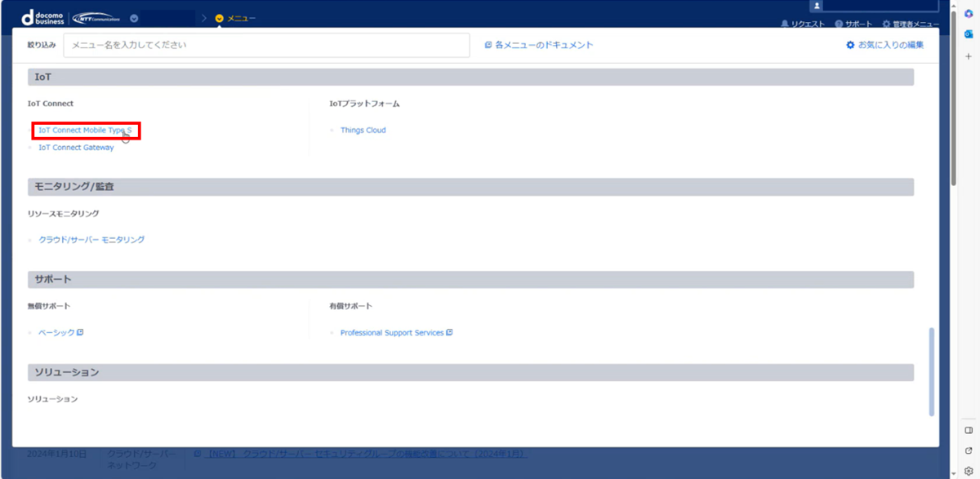Screen dimensions: 980x479
Task: Click the gear icon beside お気に入りの編集
Action: (850, 45)
